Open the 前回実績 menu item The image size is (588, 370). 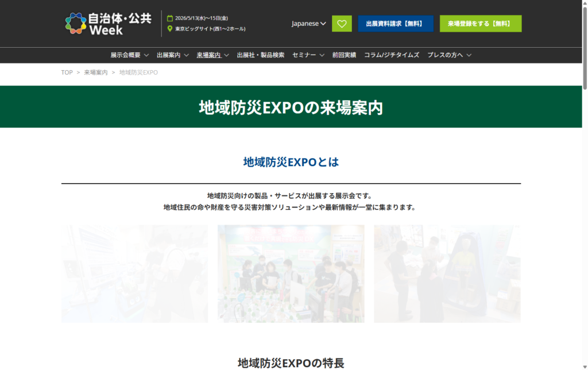coord(344,55)
